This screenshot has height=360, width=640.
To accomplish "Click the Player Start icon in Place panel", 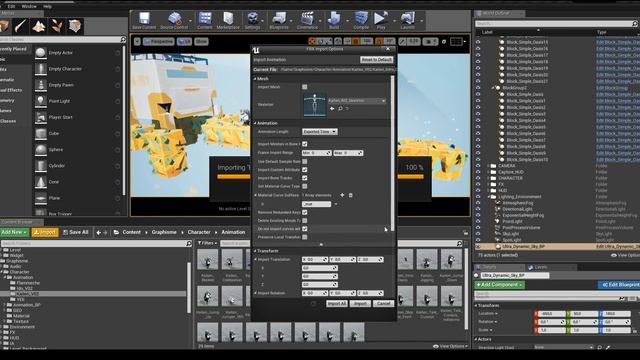I will click(x=40, y=117).
